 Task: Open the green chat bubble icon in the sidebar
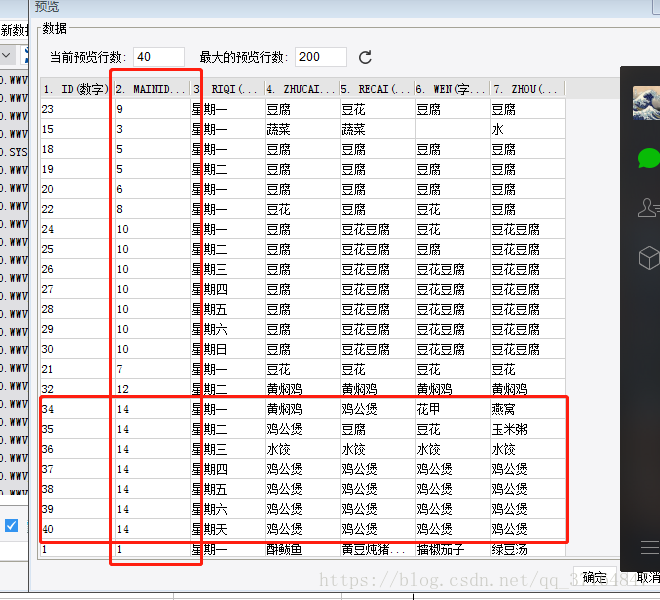tap(649, 158)
